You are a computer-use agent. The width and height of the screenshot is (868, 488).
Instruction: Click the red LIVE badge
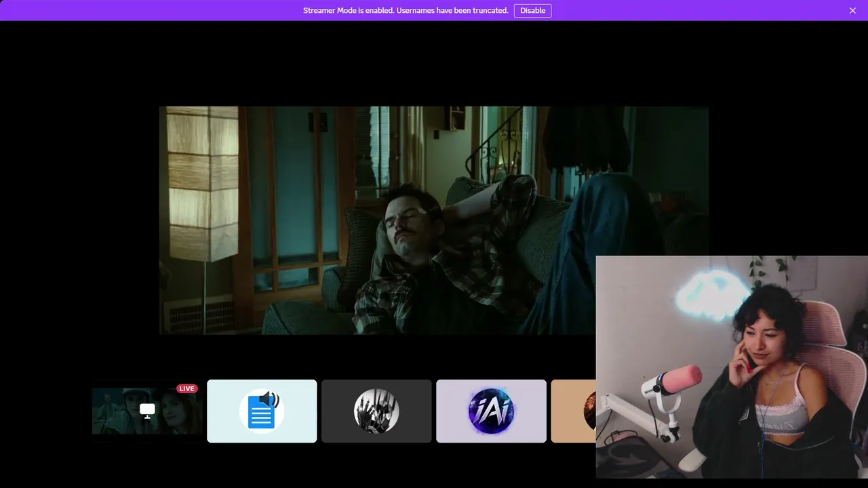(x=186, y=388)
